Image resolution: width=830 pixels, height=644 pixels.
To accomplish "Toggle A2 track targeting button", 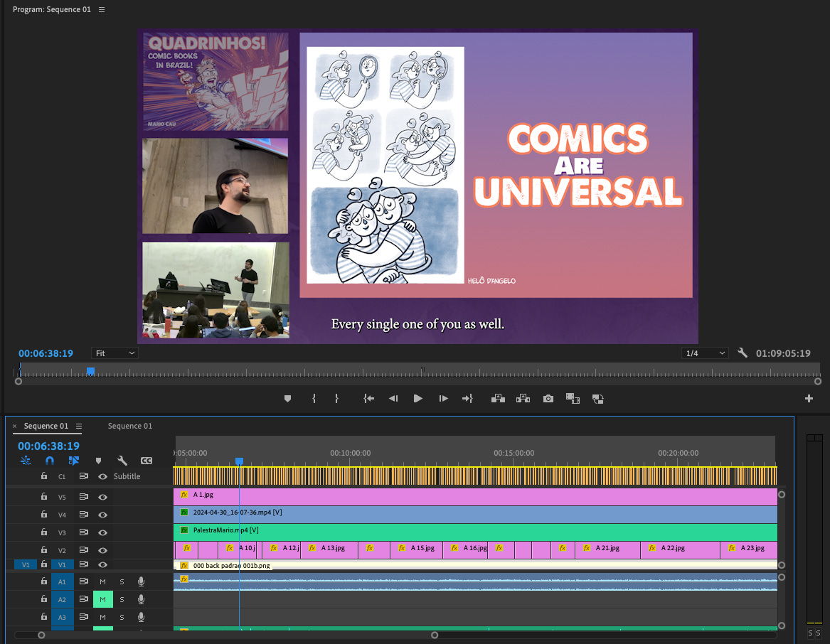I will coord(62,599).
